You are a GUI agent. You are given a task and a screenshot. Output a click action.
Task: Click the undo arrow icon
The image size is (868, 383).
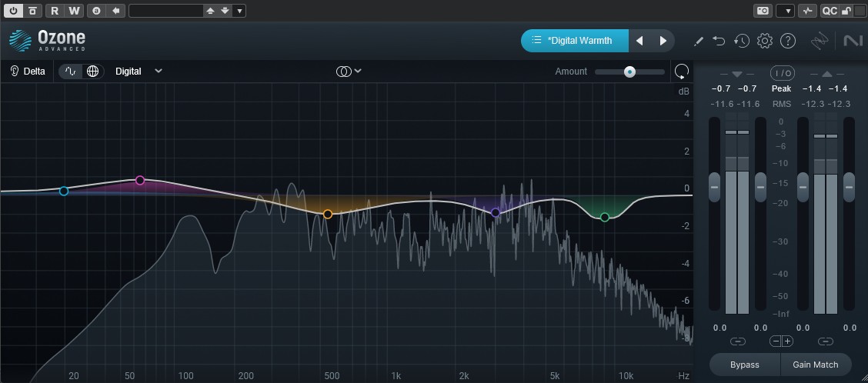click(719, 41)
